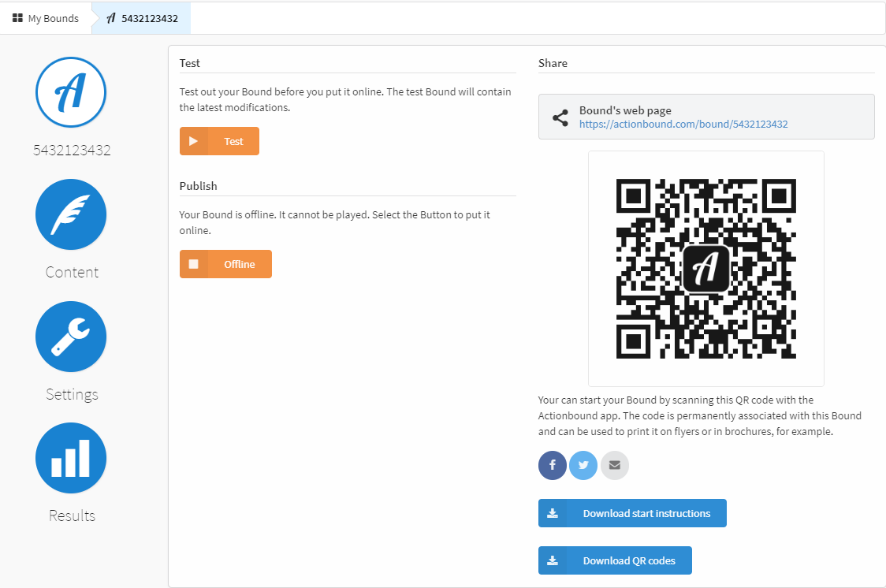The height and width of the screenshot is (588, 886).
Task: Click Download QR codes button
Action: pyautogui.click(x=615, y=560)
